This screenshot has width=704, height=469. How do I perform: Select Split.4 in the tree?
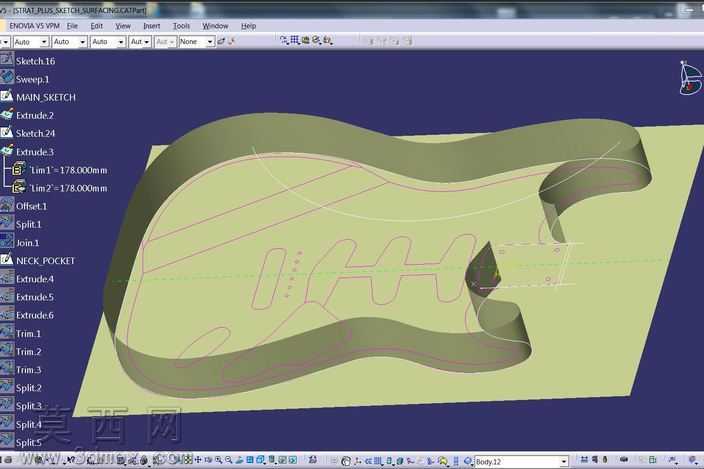click(29, 424)
